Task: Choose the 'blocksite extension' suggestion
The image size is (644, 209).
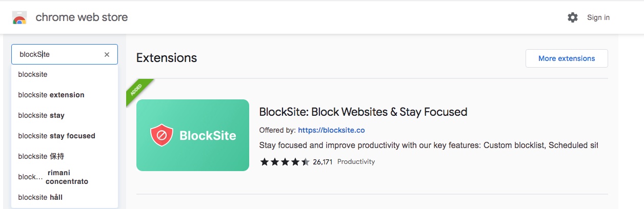Action: [65, 95]
